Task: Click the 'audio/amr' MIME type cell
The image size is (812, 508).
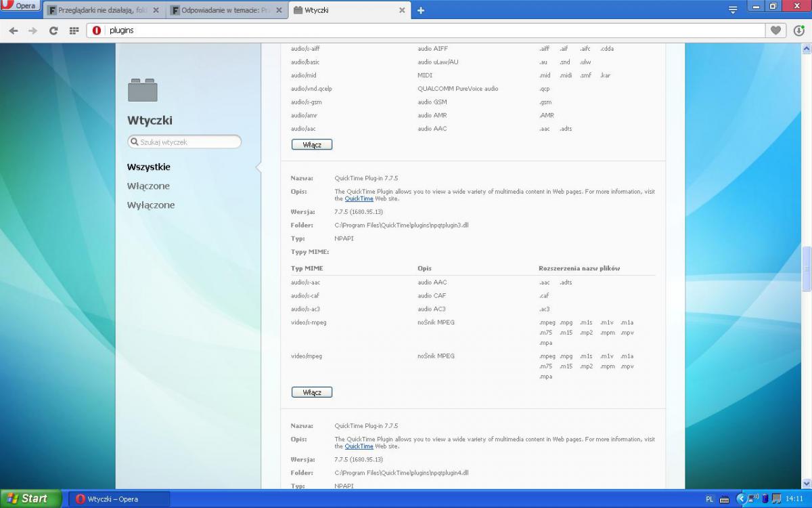Action: [303, 115]
